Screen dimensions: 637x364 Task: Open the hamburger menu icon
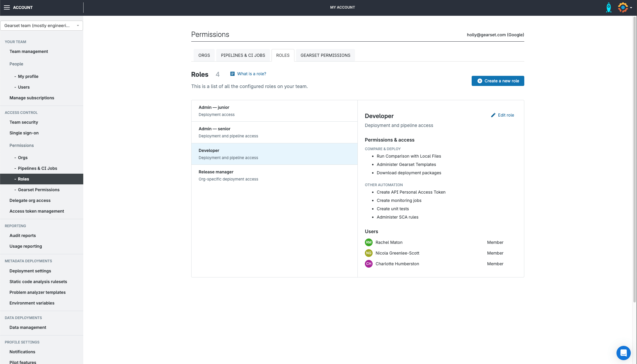coord(7,7)
